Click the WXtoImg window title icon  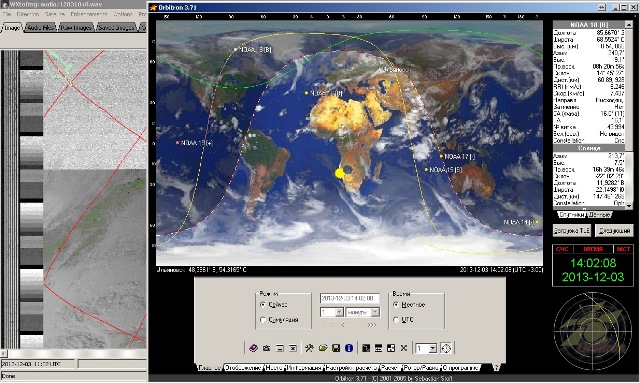(6, 4)
